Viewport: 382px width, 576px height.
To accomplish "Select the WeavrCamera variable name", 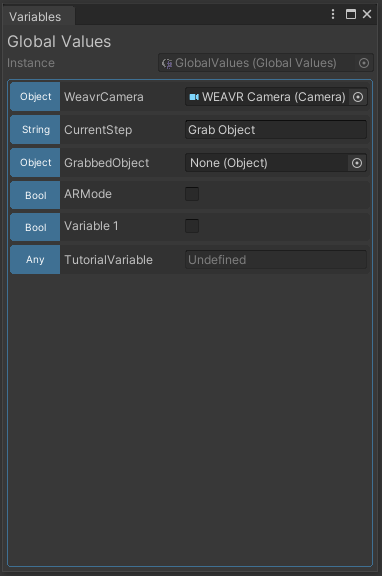I will [104, 97].
